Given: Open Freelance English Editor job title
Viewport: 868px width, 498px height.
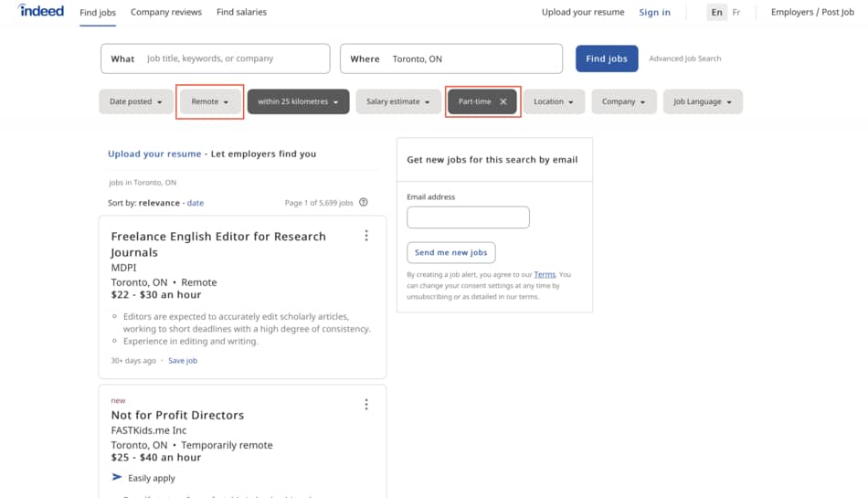Looking at the screenshot, I should coord(218,244).
